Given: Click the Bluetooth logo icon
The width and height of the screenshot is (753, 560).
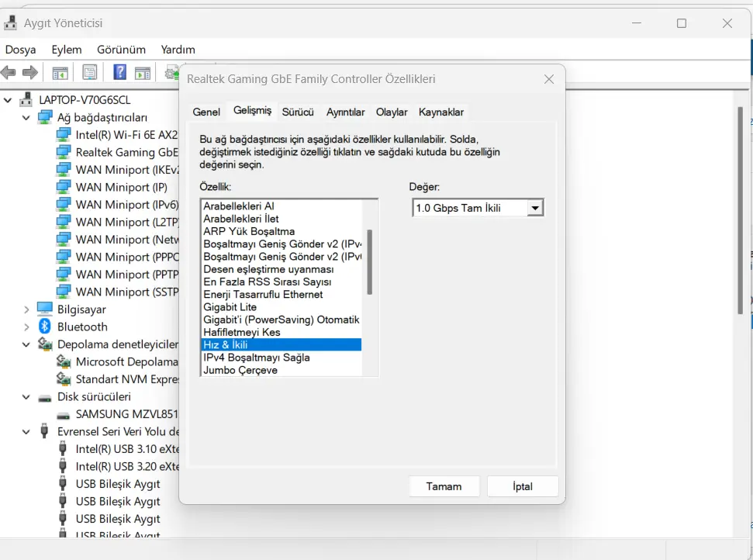Looking at the screenshot, I should click(45, 326).
